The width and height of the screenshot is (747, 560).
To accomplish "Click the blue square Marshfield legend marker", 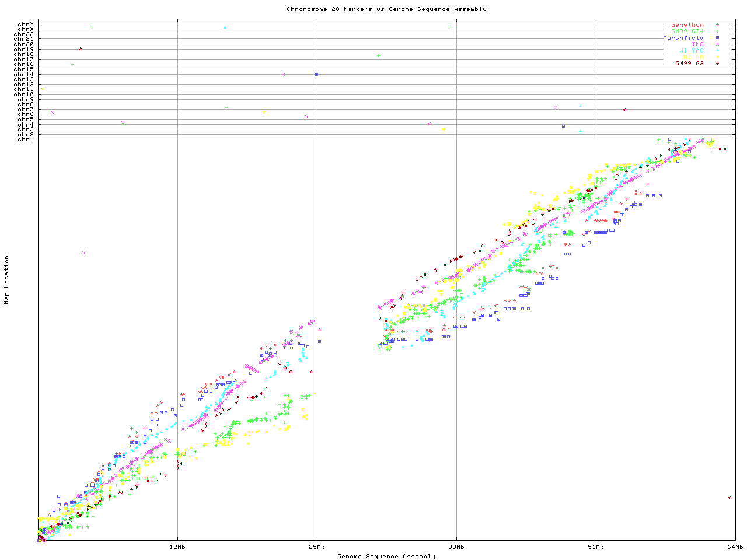I will tap(717, 38).
